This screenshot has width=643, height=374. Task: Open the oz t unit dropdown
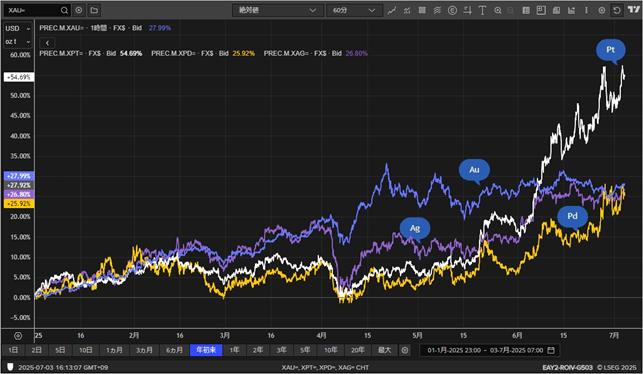tap(18, 41)
